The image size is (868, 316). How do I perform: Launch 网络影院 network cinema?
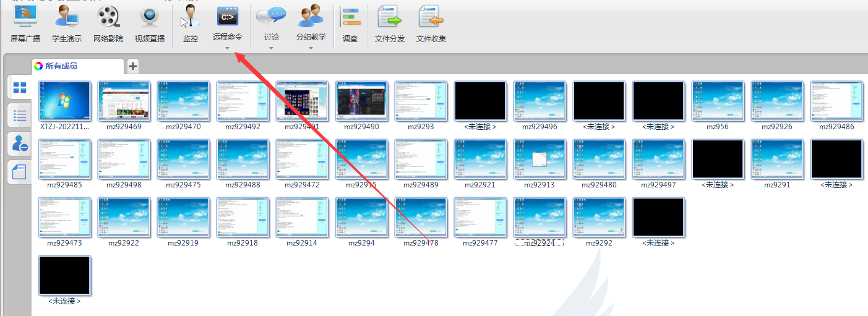[108, 25]
